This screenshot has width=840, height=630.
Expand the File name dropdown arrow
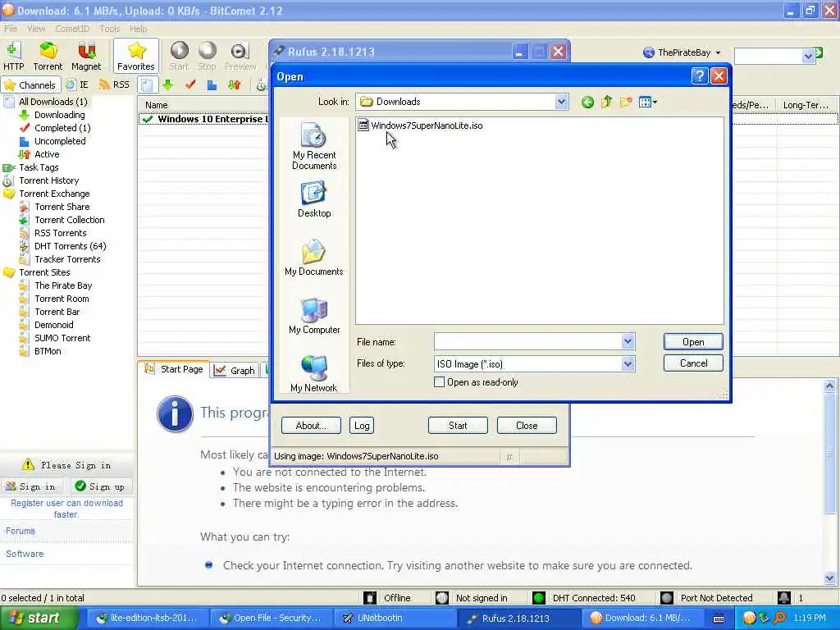(x=628, y=341)
